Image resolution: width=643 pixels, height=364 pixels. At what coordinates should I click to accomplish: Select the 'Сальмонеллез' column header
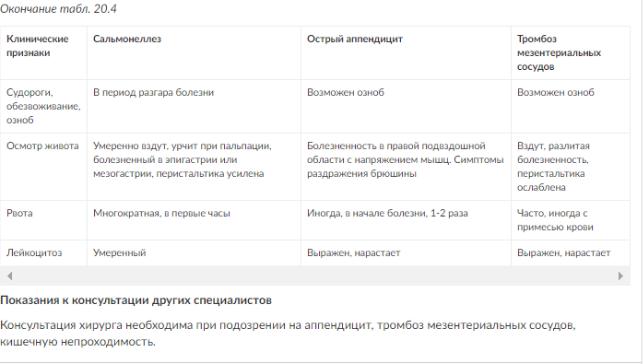pos(127,39)
